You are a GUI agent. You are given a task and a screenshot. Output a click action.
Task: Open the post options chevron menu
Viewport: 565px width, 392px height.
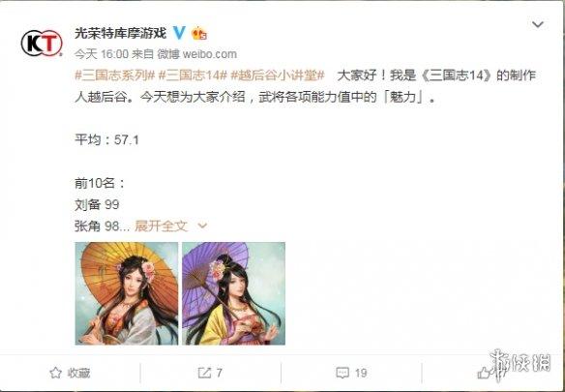(x=538, y=24)
